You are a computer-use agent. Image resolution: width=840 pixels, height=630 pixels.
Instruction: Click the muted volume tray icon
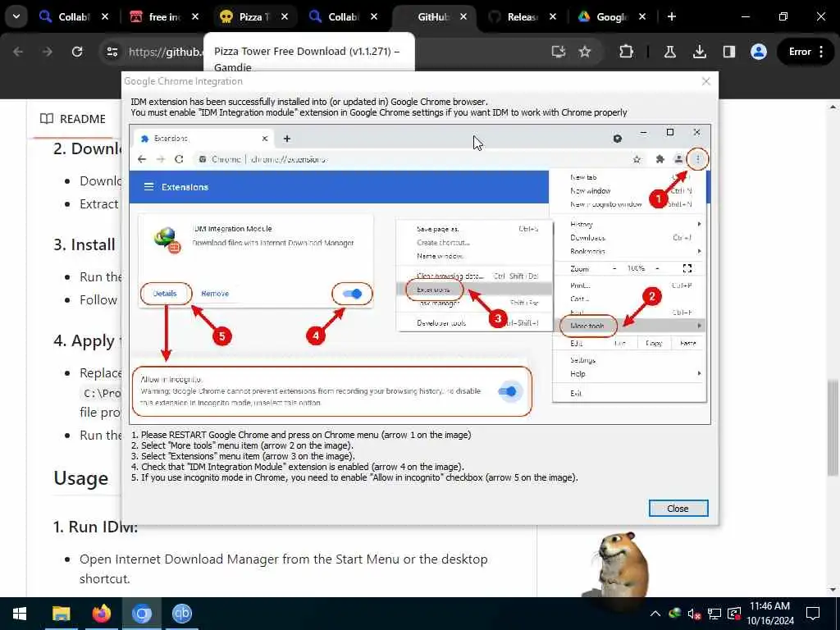coord(695,614)
